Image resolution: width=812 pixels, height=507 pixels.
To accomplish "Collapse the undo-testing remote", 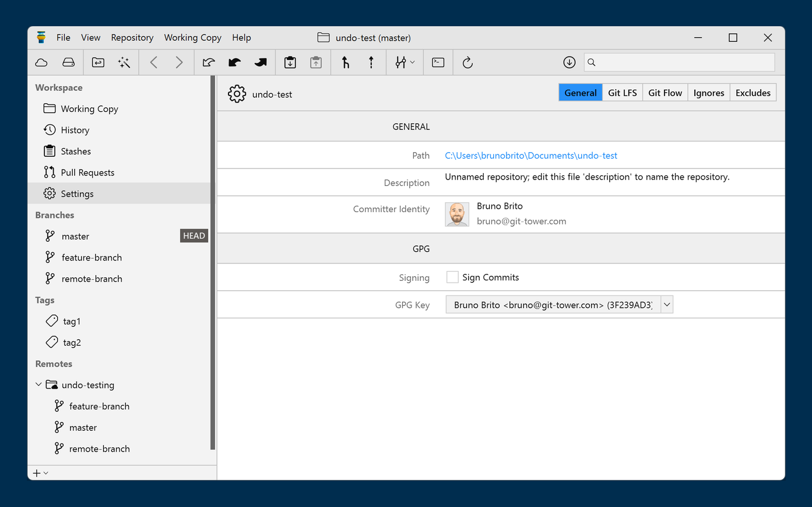I will pyautogui.click(x=38, y=385).
